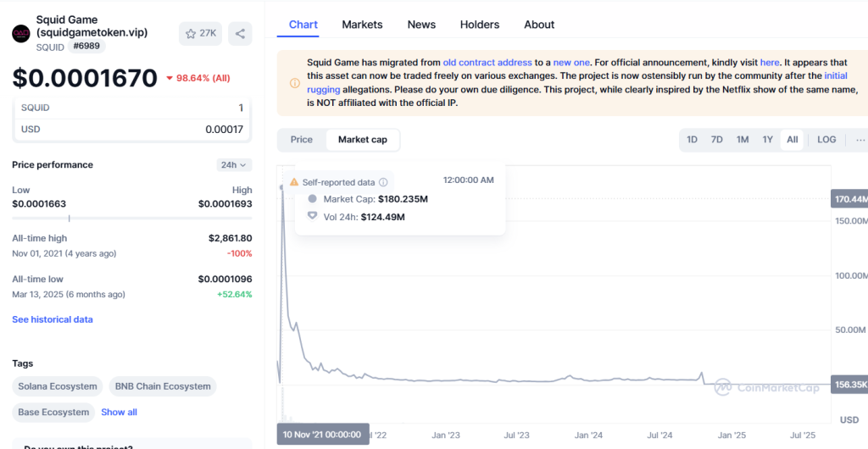The width and height of the screenshot is (868, 449).
Task: Select the Solana Ecosystem tag
Action: click(58, 386)
